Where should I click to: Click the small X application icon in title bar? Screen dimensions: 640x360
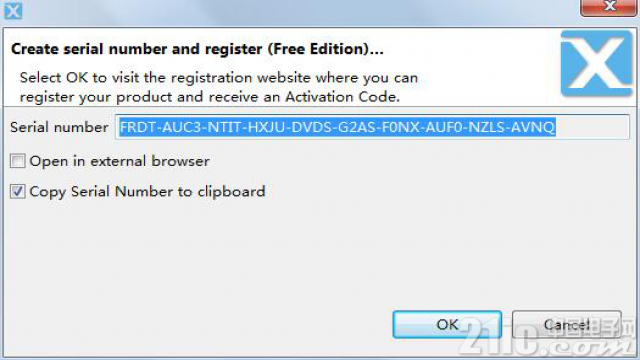coord(13,10)
